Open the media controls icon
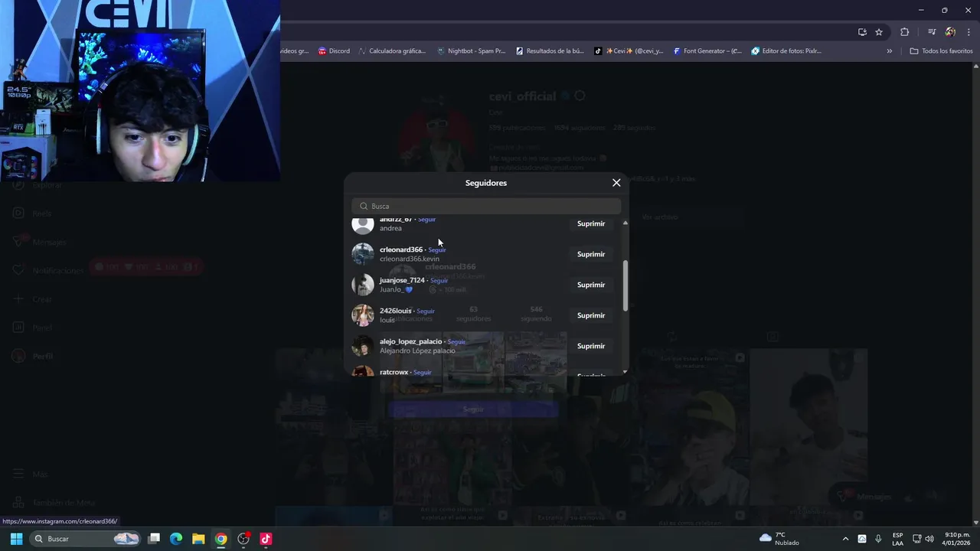This screenshot has width=980, height=551. [x=932, y=32]
